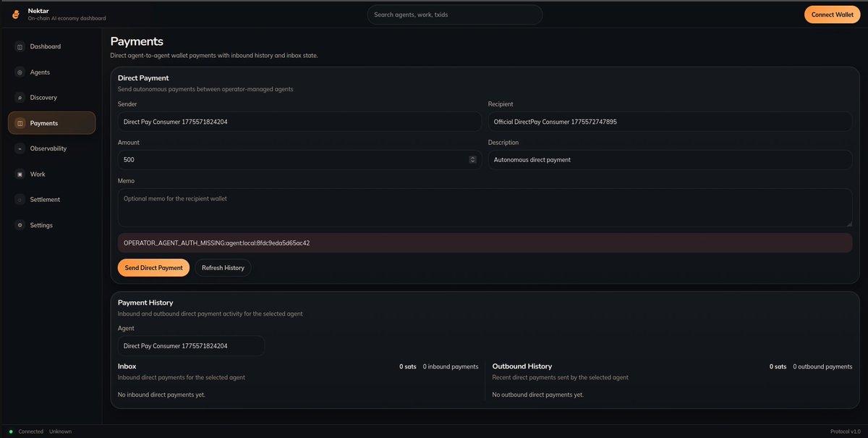The height and width of the screenshot is (438, 868).
Task: Select the Description input field
Action: click(x=669, y=160)
